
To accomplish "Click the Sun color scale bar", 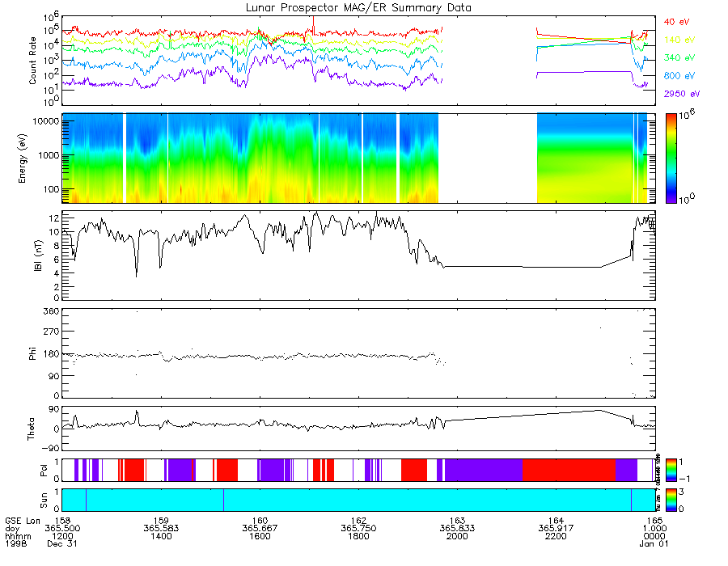I will [671, 501].
